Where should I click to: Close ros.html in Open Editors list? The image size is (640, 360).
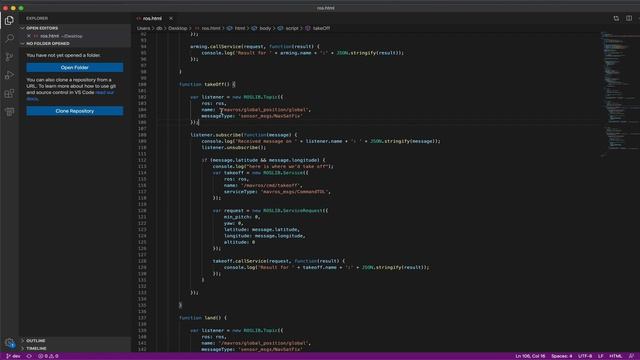[29, 36]
